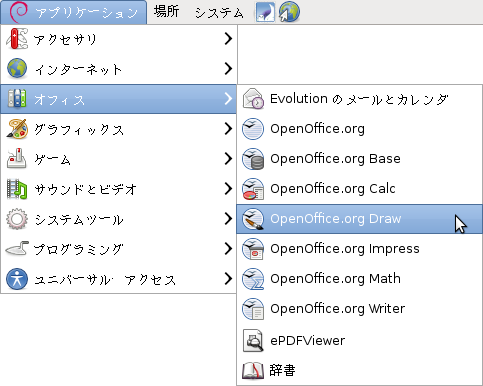This screenshot has width=483, height=386.
Task: Click the オフィス submenu arrow
Action: 228,99
